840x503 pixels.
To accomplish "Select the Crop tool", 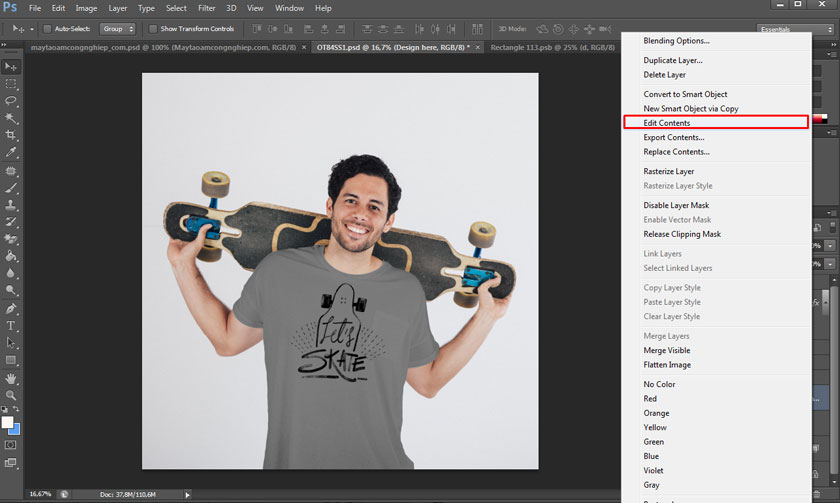I will coord(11,135).
